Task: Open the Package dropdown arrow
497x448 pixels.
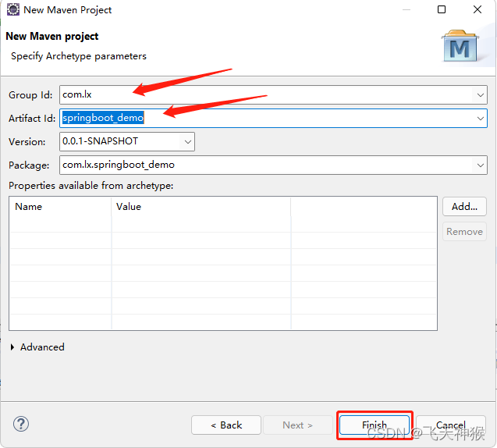Action: coord(480,165)
